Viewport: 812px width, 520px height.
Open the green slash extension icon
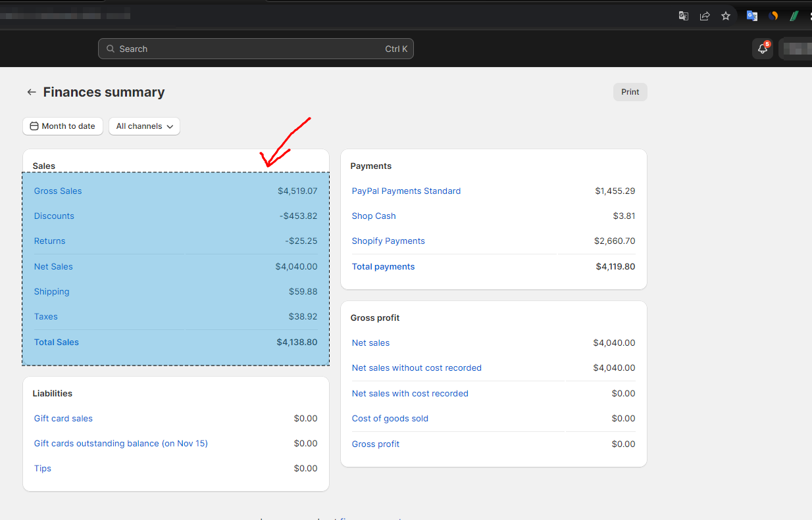tap(794, 16)
